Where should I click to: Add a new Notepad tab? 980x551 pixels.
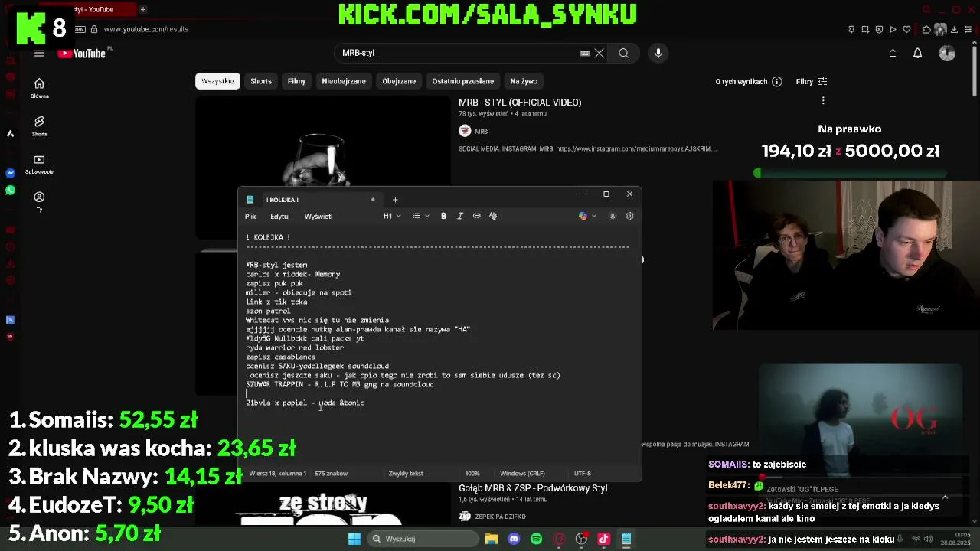click(395, 200)
